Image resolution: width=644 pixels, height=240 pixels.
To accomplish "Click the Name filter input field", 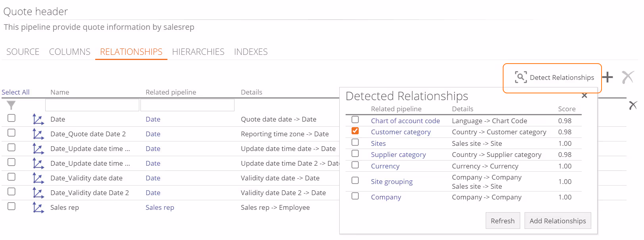I will pos(92,105).
